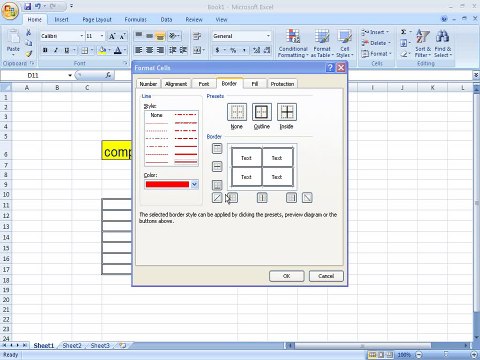Click the border preview diagram
Image resolution: width=480 pixels, height=360 pixels.
pyautogui.click(x=262, y=167)
